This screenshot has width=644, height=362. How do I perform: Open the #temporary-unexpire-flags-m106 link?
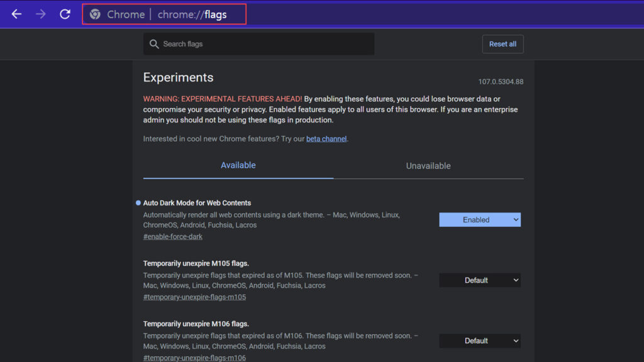pos(195,358)
